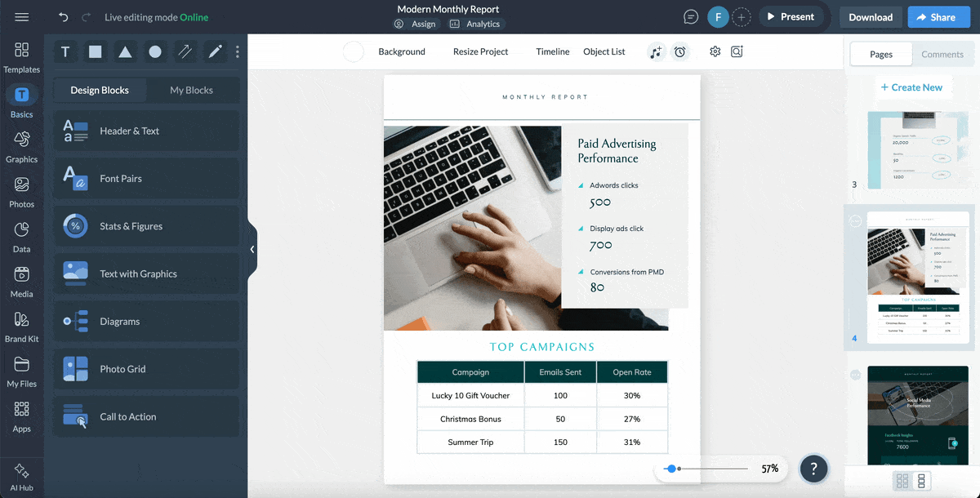Expand more shape options with the three dots
Screen dimensions: 980x498
click(237, 51)
